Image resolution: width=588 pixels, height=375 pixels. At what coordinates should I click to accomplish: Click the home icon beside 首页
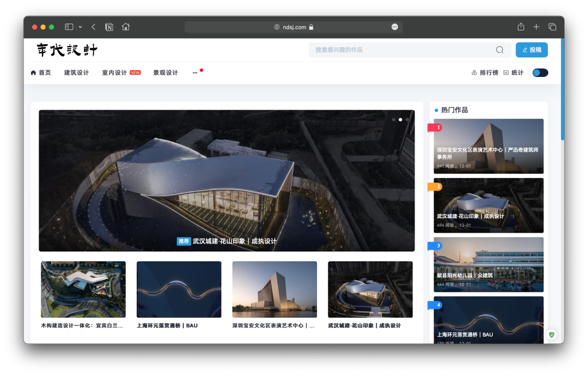coord(33,73)
